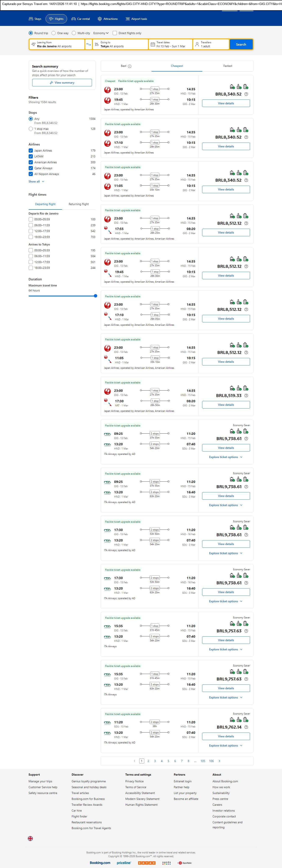Click the Maximum travel time slider handle
The width and height of the screenshot is (282, 868).
(95, 296)
